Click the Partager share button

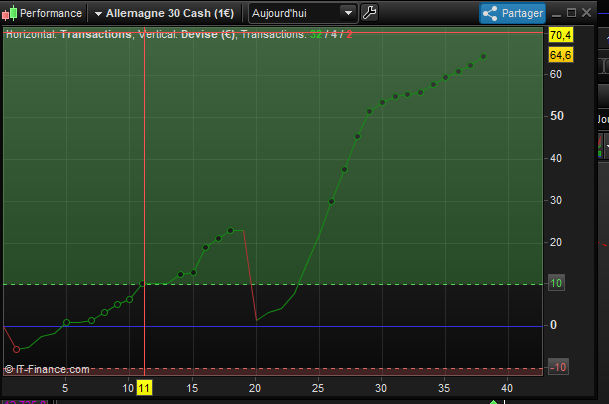[x=513, y=14]
